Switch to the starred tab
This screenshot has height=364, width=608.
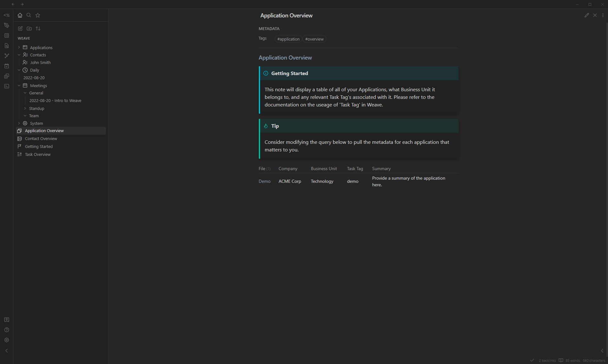[x=38, y=15]
